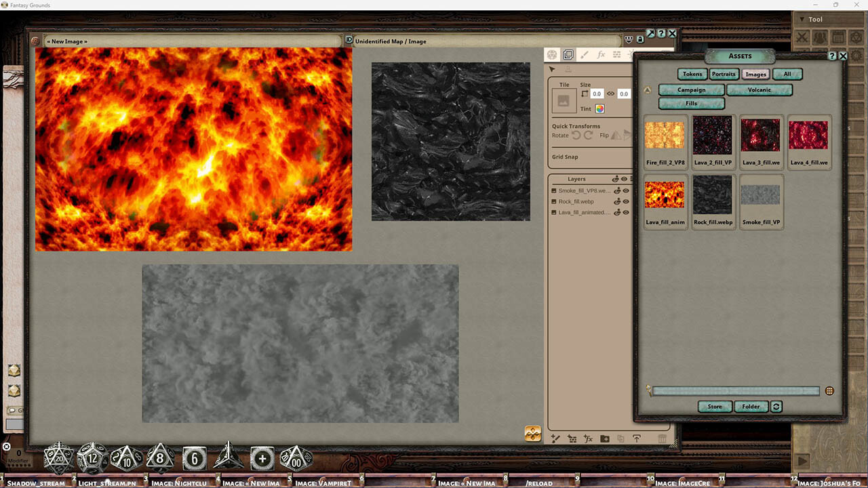This screenshot has width=868, height=488.
Task: Hide the Lava_fill_animated layer
Action: (627, 213)
